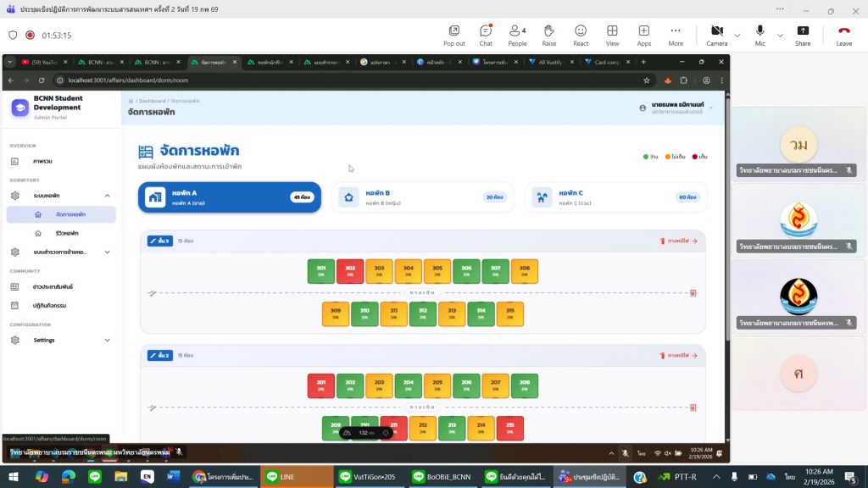The height and width of the screenshot is (488, 868).
Task: Raise your hand in the meeting
Action: [549, 35]
